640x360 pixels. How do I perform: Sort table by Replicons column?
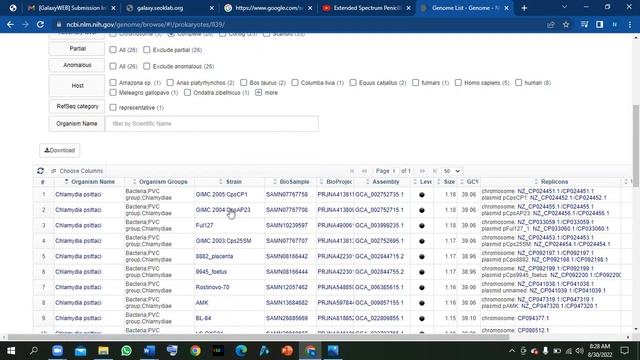pos(554,182)
